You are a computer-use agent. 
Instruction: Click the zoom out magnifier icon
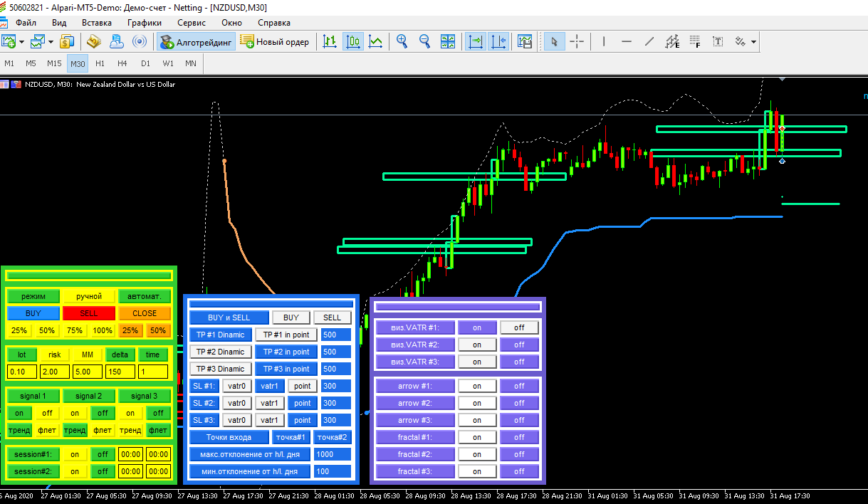click(x=425, y=42)
